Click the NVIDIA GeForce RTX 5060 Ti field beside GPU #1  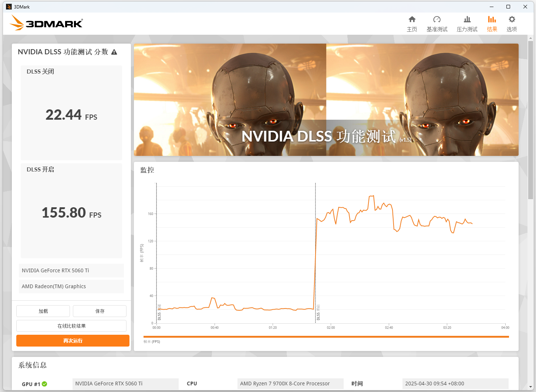(125, 384)
